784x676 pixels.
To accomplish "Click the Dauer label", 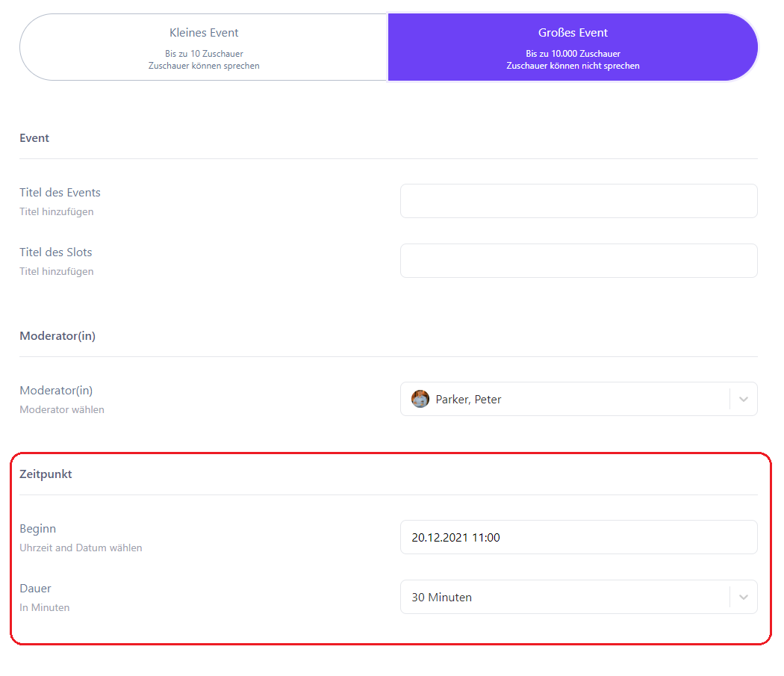I will click(x=36, y=589).
